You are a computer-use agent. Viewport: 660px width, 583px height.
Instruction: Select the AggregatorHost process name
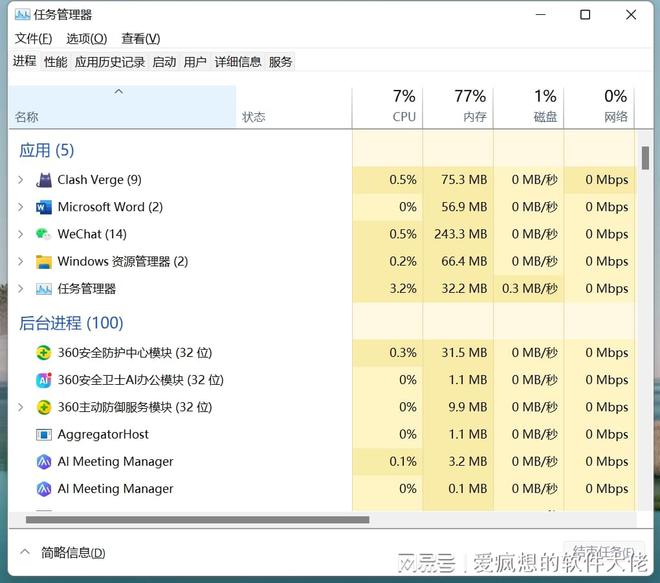(x=103, y=434)
